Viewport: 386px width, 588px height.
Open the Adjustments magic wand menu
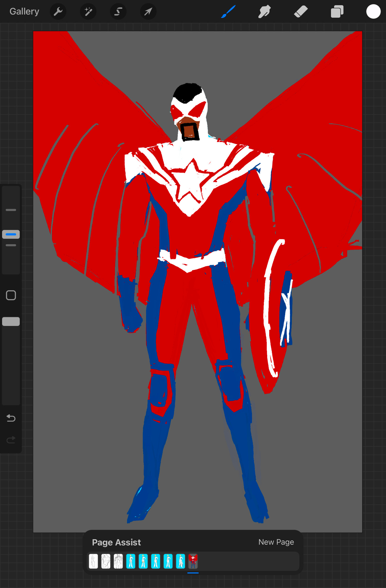click(88, 12)
